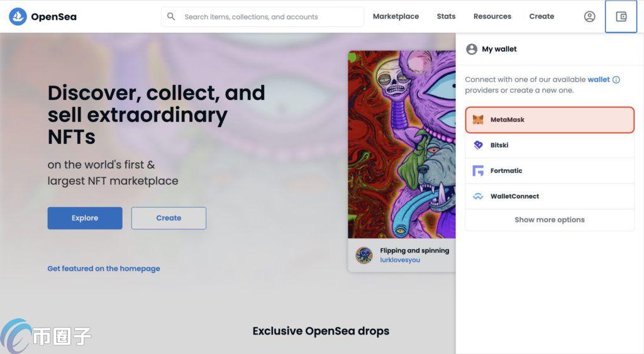Click the wallet info tooltip icon

[x=616, y=80]
